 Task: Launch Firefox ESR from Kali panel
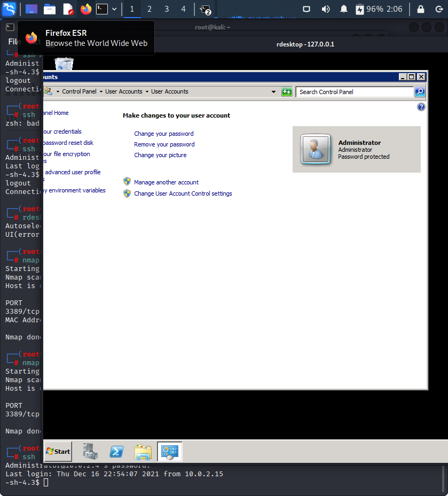(85, 9)
